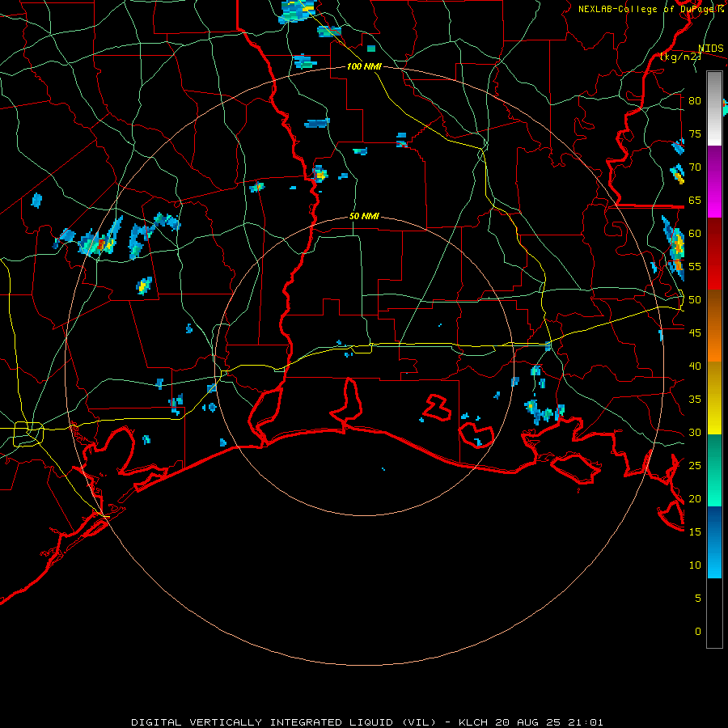Select the orange-brown band of the color scale

pyautogui.click(x=714, y=326)
